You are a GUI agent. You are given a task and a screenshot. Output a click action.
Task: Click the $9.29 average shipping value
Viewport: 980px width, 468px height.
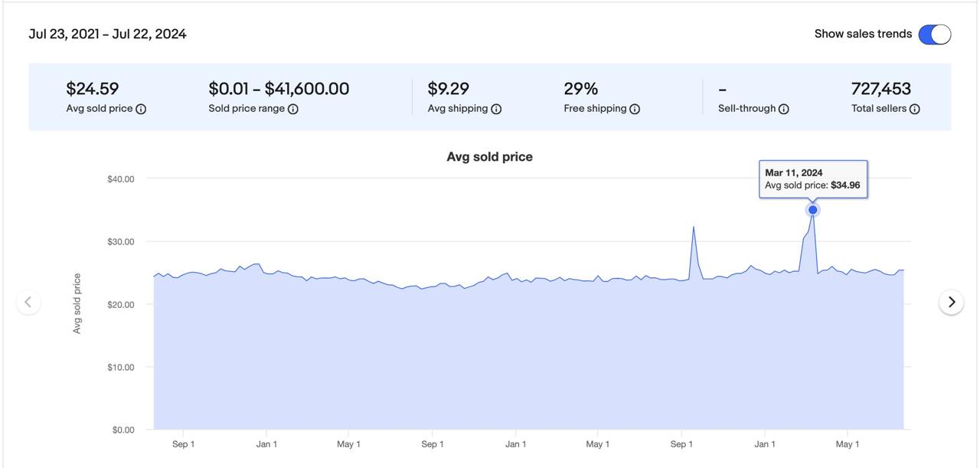(449, 89)
